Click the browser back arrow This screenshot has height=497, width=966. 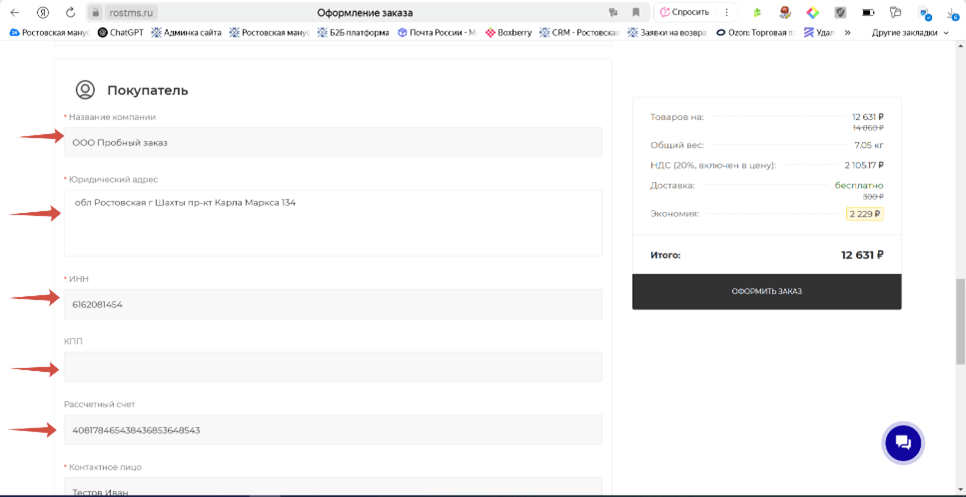(x=15, y=13)
